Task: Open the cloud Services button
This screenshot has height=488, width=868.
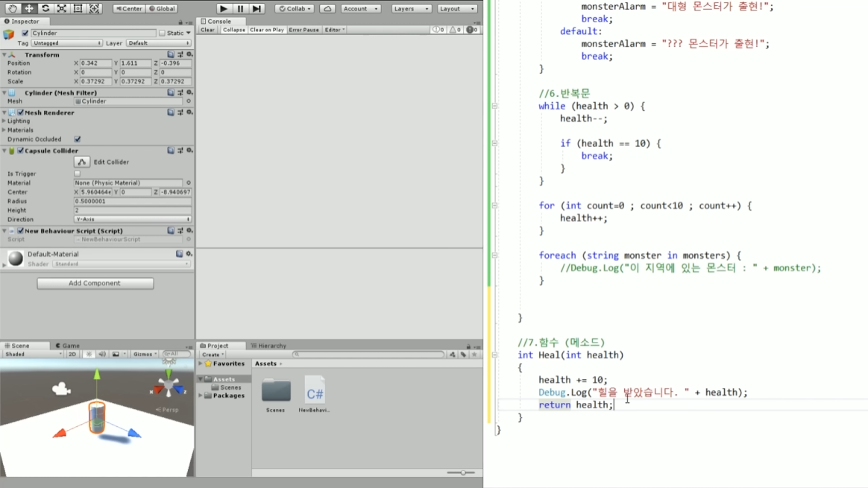Action: point(327,8)
